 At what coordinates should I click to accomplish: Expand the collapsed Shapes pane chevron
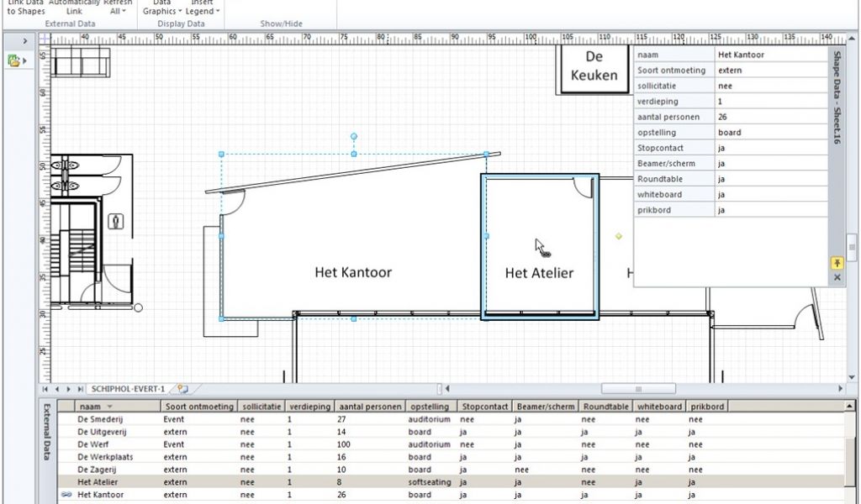25,40
